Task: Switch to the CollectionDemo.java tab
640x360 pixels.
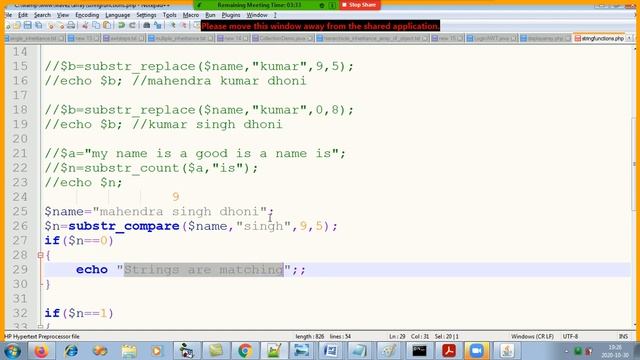Action: coord(283,38)
